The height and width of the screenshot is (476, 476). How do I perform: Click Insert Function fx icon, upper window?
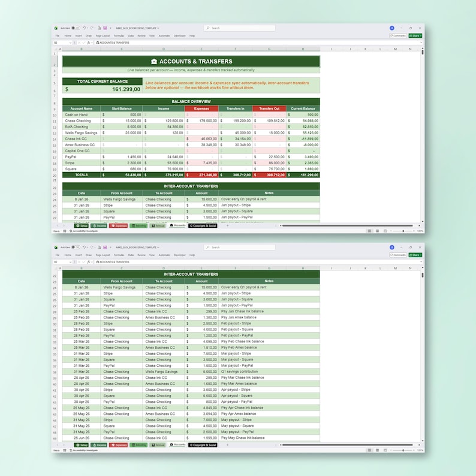click(89, 43)
